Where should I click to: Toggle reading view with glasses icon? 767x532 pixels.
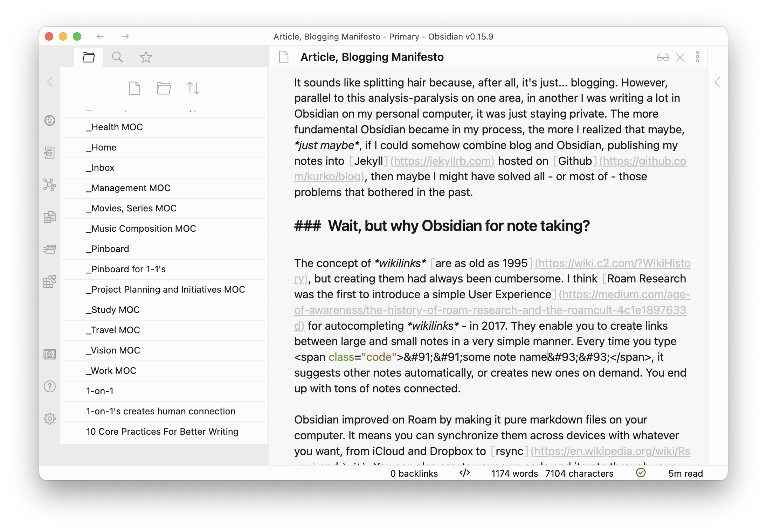(x=663, y=57)
